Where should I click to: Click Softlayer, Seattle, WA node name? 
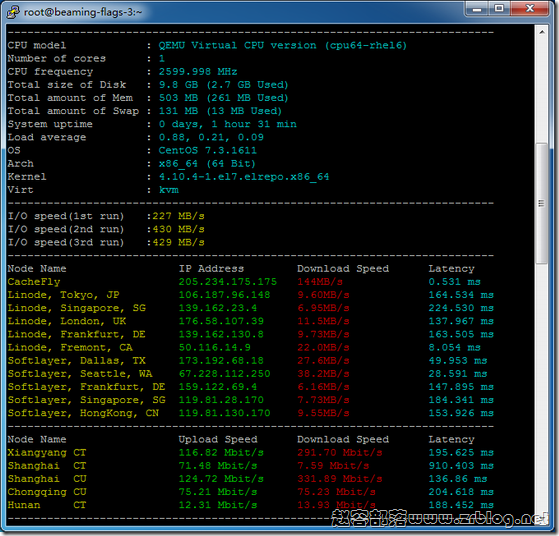(x=80, y=374)
